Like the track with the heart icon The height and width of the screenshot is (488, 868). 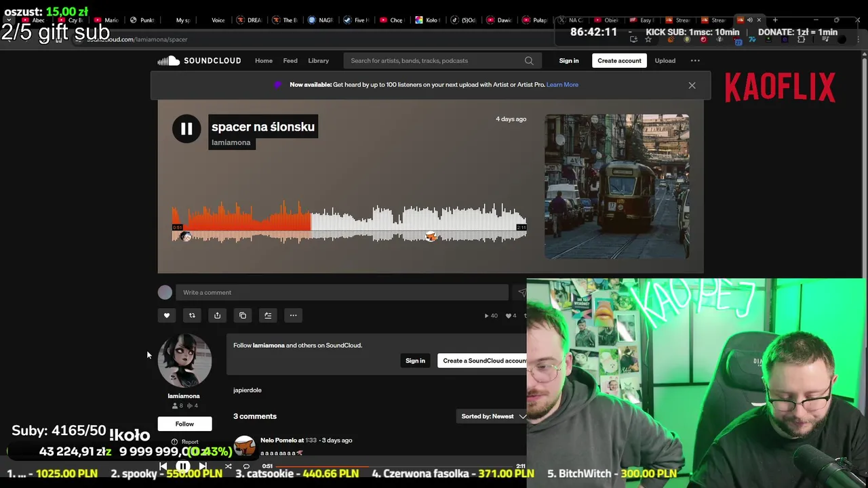click(x=167, y=315)
